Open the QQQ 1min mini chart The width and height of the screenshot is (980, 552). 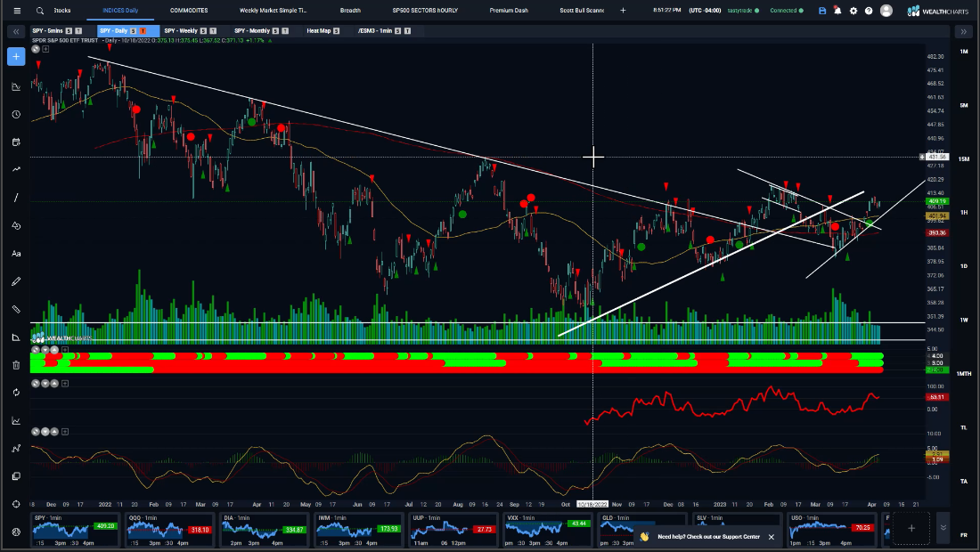(169, 530)
